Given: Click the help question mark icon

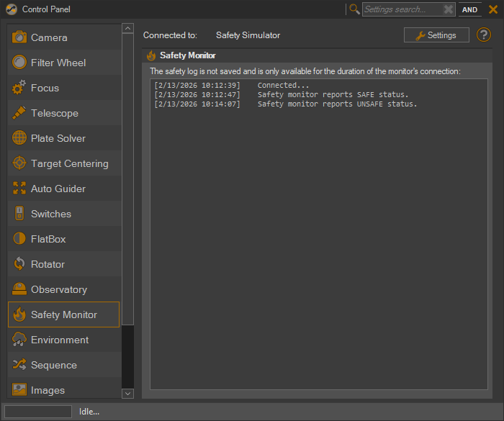Looking at the screenshot, I should (483, 35).
